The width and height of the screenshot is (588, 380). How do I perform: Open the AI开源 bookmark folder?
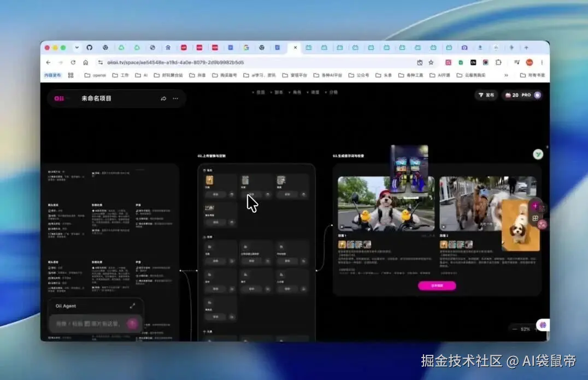click(x=440, y=75)
